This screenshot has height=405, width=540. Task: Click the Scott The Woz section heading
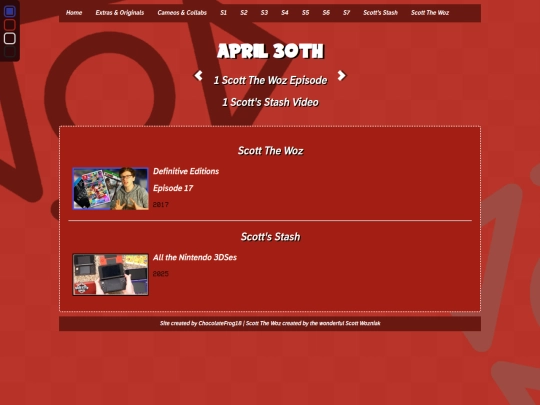[270, 150]
